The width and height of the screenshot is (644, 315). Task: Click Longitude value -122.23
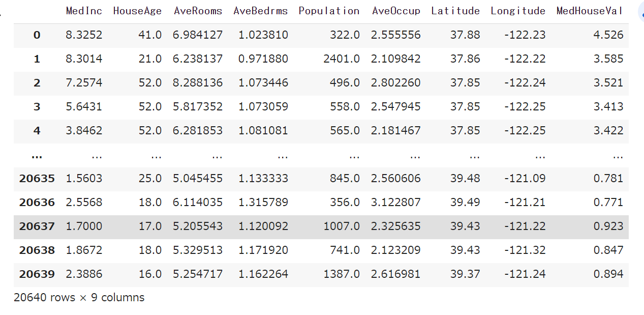click(x=525, y=35)
